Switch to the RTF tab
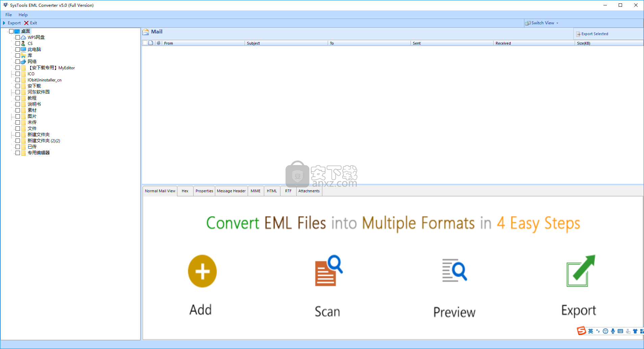Viewport: 644px width, 349px height. click(288, 191)
